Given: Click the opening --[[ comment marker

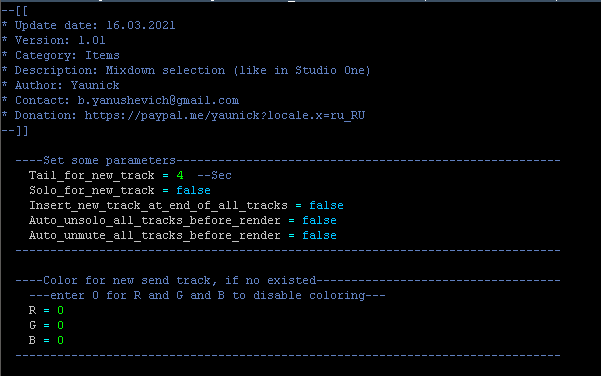Looking at the screenshot, I should pos(15,10).
